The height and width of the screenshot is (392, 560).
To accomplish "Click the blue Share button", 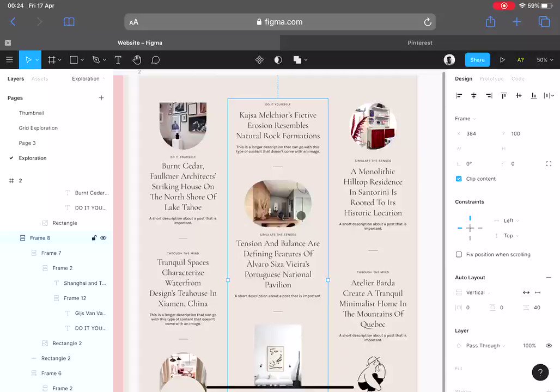I will coord(477,60).
